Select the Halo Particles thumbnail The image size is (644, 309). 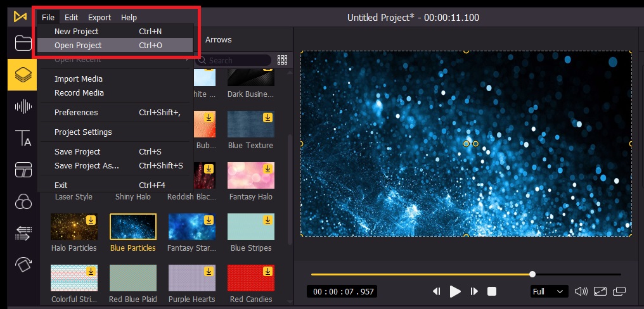(x=74, y=227)
